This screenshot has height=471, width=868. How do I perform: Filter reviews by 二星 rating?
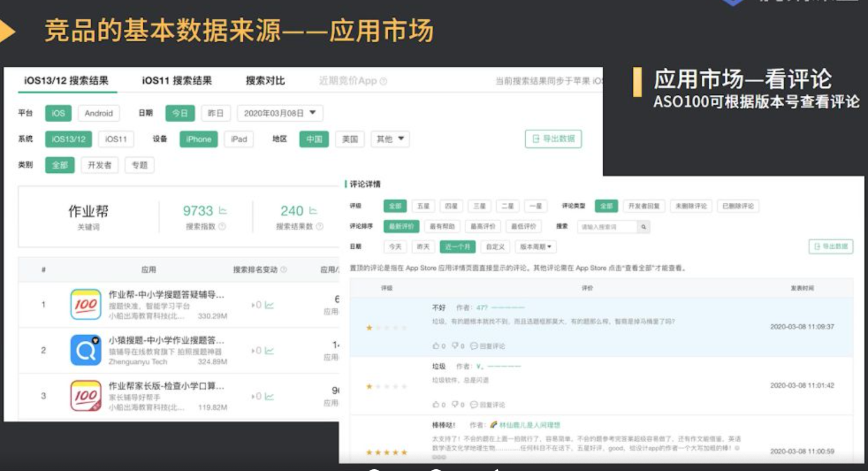(507, 206)
